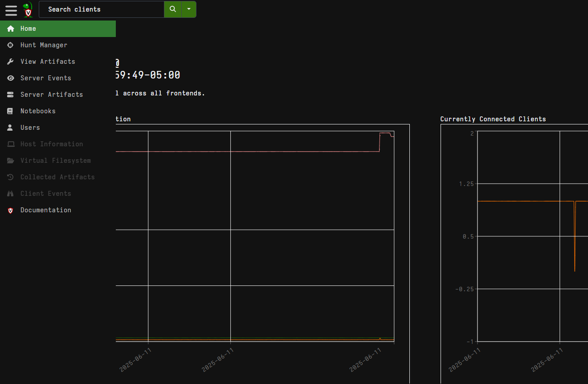The height and width of the screenshot is (384, 588).
Task: Toggle the hamburger sidebar menu
Action: click(x=11, y=9)
